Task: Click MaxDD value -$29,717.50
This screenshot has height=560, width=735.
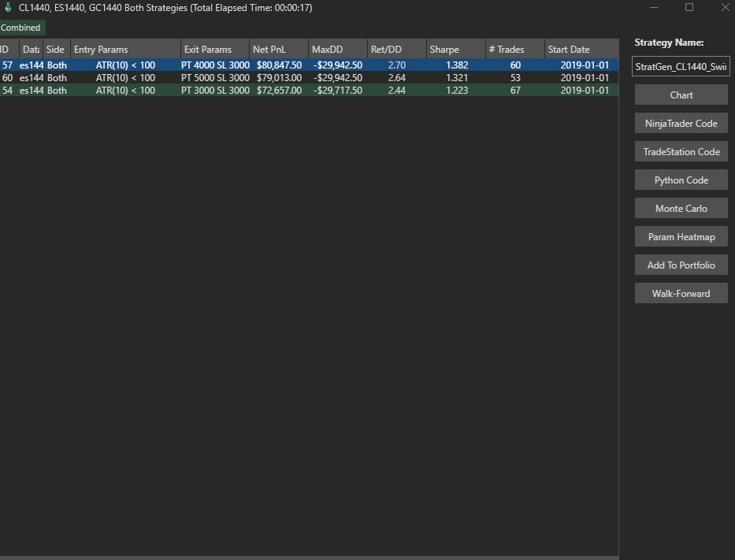Action: [337, 91]
